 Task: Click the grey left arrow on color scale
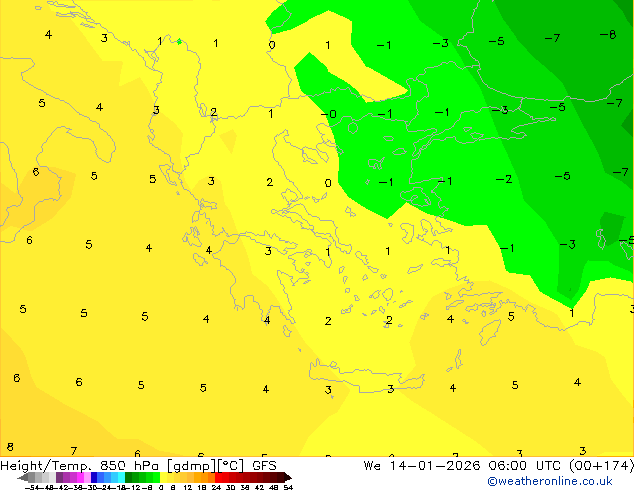point(23,477)
